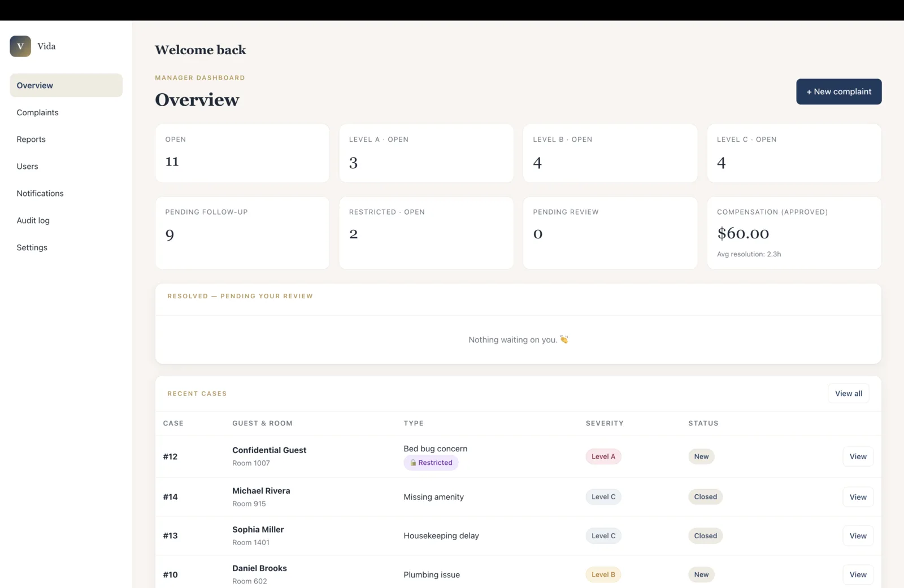Click Room 1007 text
904x588 pixels.
coord(251,463)
